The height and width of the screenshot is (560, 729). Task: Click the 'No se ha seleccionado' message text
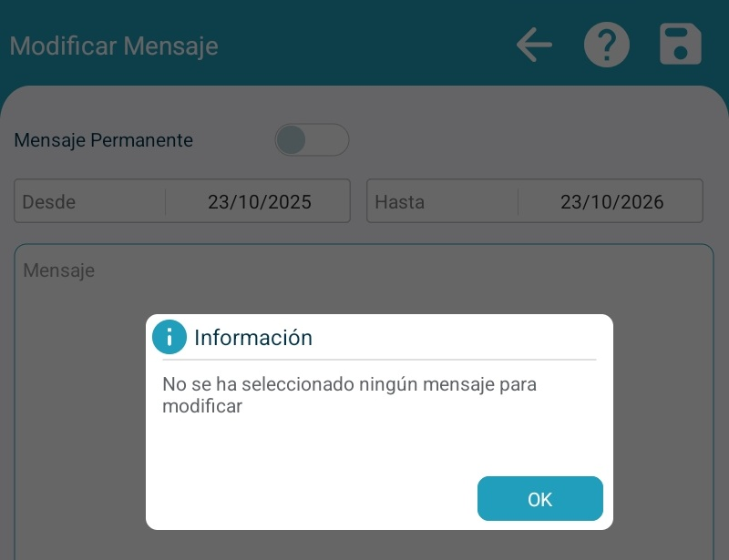point(349,395)
